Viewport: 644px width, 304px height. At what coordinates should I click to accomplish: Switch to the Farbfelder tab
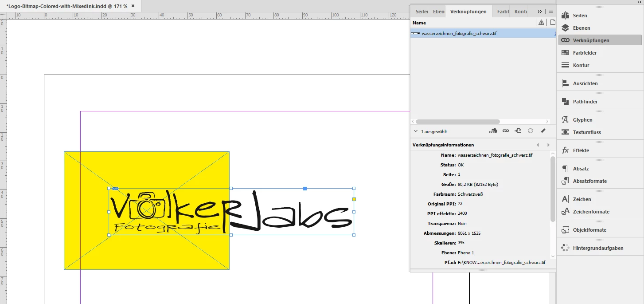(x=503, y=12)
